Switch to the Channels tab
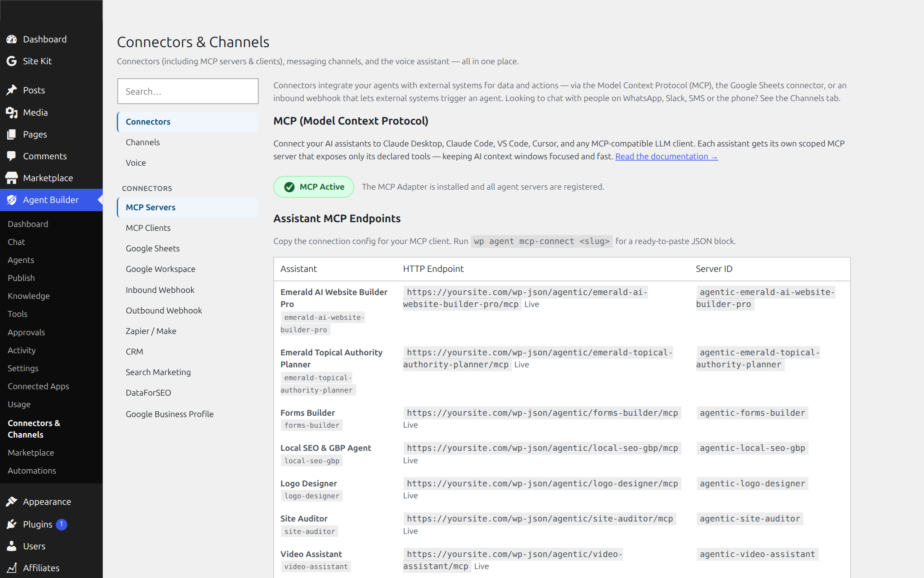Viewport: 924px width, 578px height. [x=187, y=143]
